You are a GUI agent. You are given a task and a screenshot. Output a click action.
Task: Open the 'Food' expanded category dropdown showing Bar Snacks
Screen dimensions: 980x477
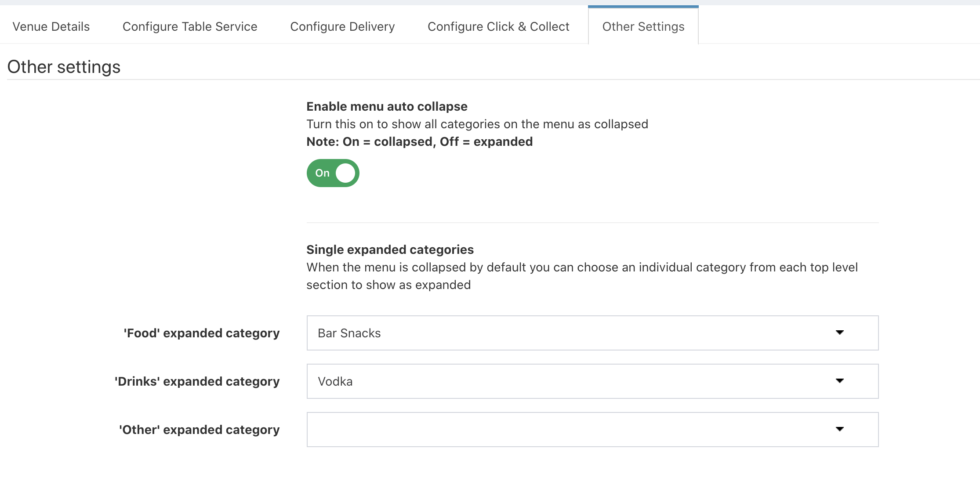click(571, 333)
